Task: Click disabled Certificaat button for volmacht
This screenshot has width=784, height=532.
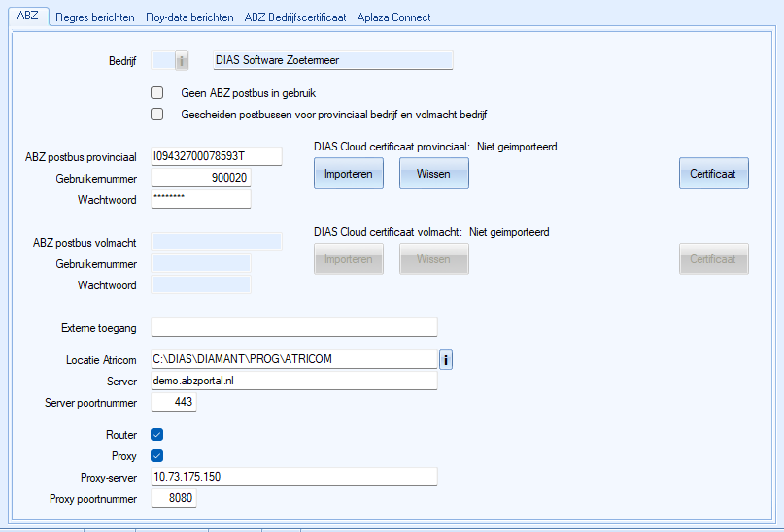Action: (x=713, y=259)
